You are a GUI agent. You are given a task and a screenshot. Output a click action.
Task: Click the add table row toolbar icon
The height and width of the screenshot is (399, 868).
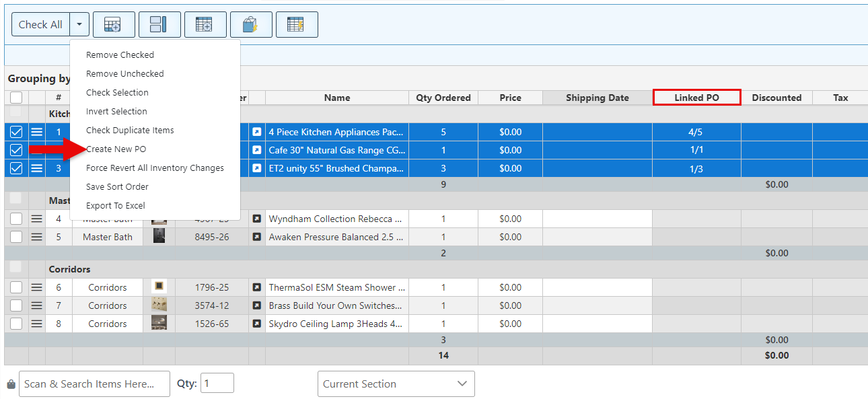tap(114, 25)
